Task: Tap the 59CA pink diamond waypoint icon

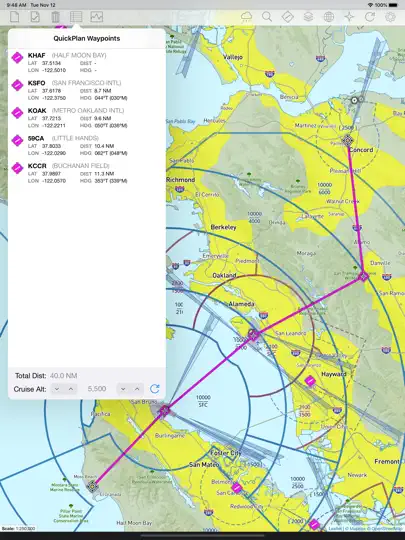Action: (17, 140)
